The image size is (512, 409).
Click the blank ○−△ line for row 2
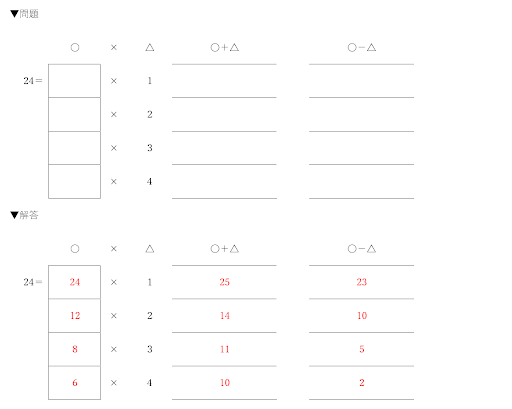(x=361, y=115)
